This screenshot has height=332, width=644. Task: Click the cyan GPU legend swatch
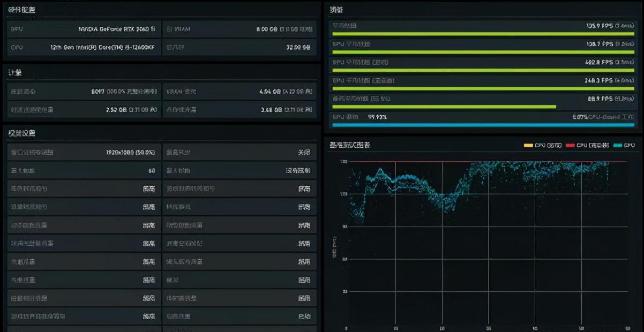click(618, 145)
